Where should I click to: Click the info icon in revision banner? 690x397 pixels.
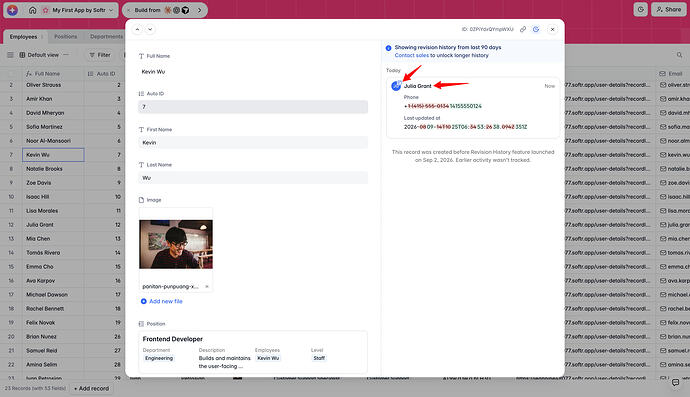pyautogui.click(x=389, y=48)
